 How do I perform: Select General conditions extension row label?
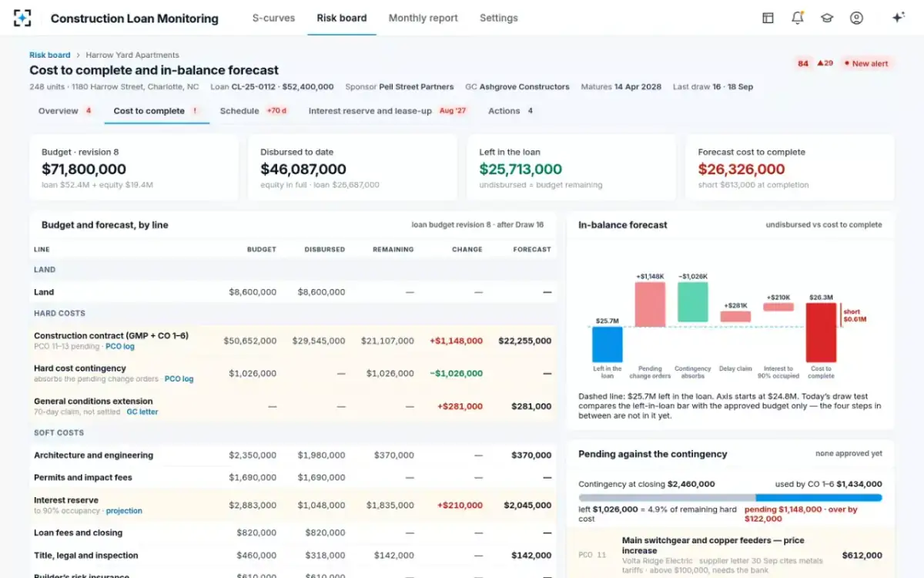(93, 401)
